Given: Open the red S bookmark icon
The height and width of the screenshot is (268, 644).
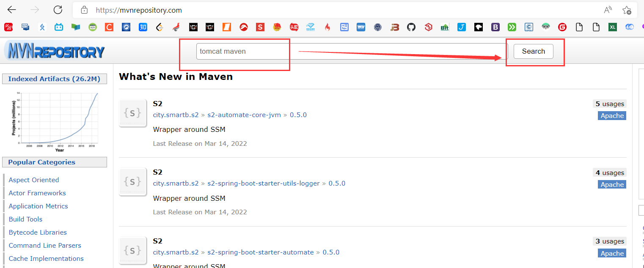Looking at the screenshot, I should (260, 27).
